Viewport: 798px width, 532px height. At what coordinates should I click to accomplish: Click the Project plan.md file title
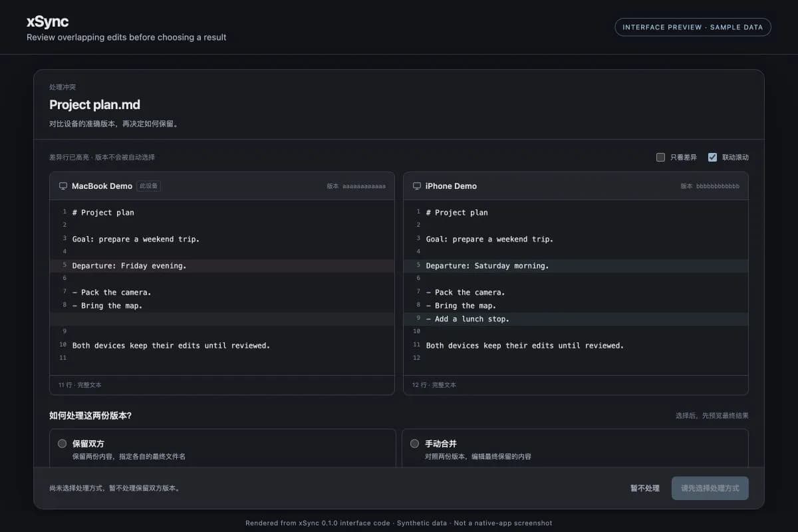[x=94, y=105]
